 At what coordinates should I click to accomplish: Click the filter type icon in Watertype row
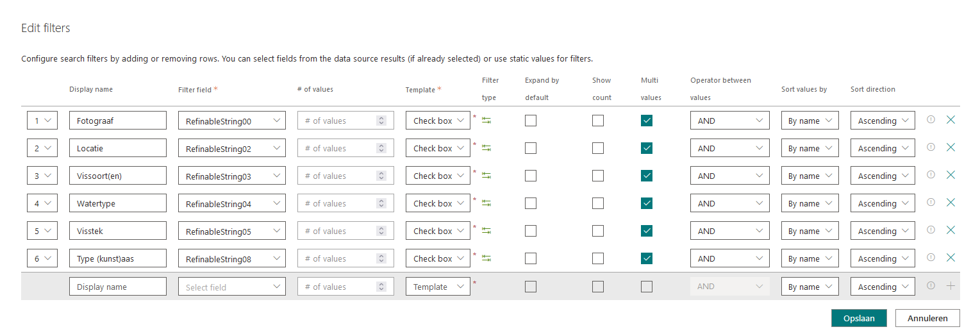(486, 203)
